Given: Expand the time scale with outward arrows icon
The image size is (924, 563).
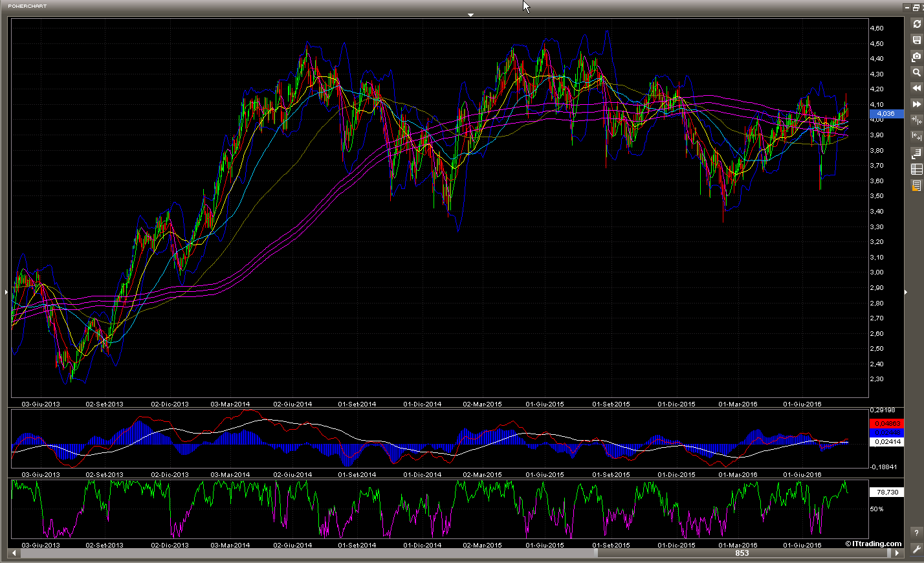Looking at the screenshot, I should click(916, 136).
